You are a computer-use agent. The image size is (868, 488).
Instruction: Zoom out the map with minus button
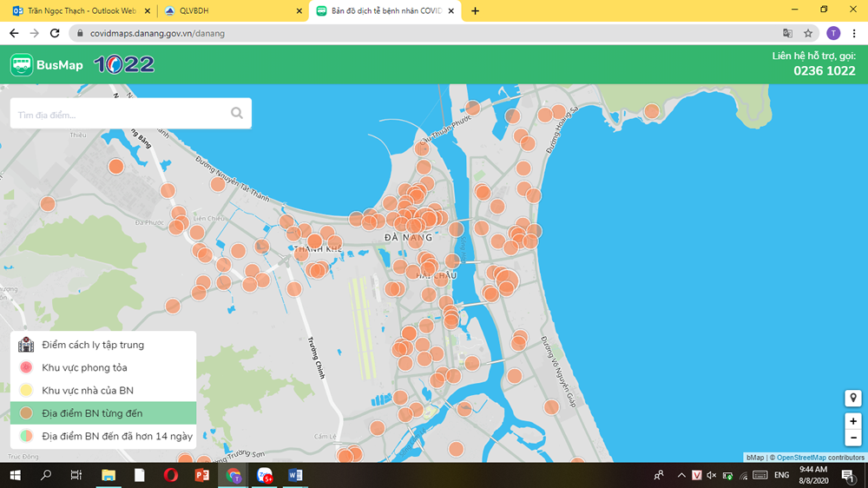853,438
